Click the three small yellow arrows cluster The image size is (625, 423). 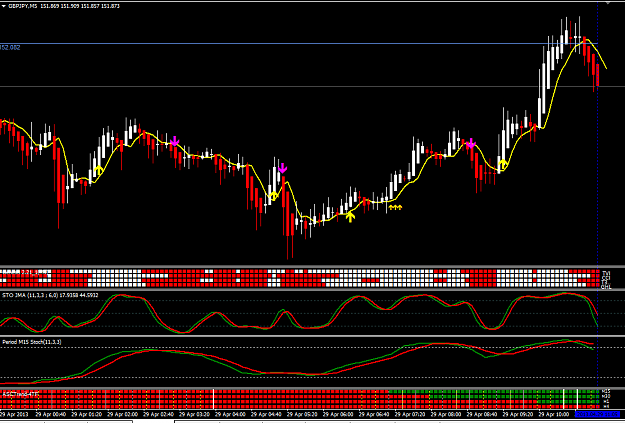pos(395,207)
